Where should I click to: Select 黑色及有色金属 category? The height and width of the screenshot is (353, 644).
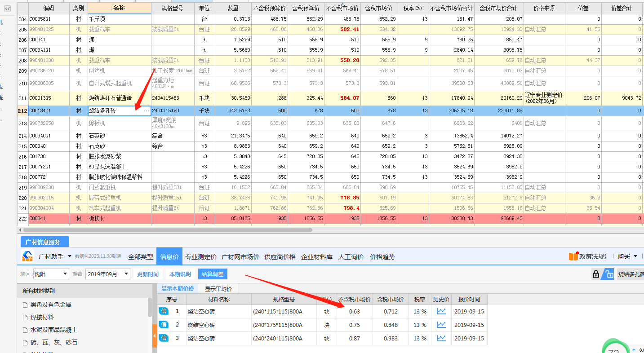[51, 304]
